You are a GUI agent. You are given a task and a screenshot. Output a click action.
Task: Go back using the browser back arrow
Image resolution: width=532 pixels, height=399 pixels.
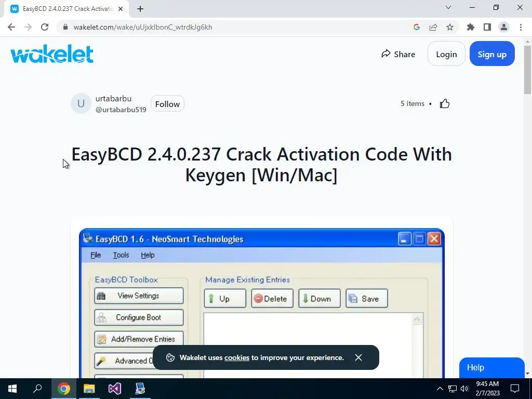point(11,27)
